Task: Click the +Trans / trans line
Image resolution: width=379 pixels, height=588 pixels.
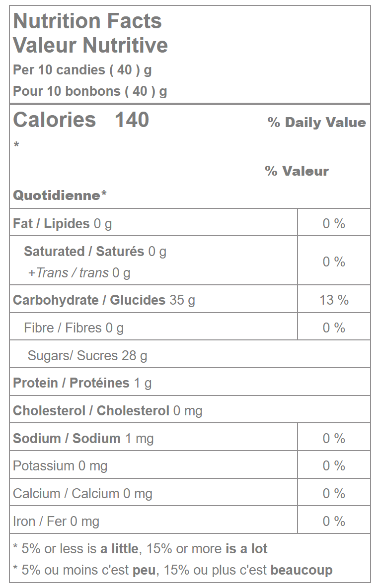Action: tap(79, 272)
